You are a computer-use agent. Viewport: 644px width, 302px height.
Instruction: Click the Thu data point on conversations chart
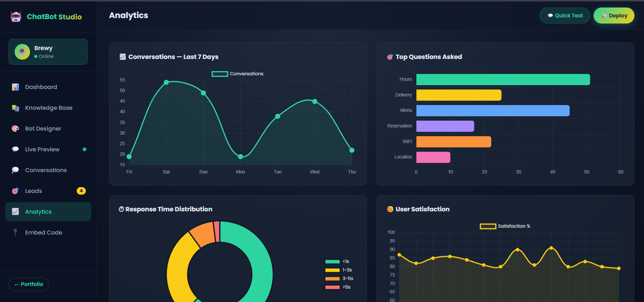pos(352,150)
